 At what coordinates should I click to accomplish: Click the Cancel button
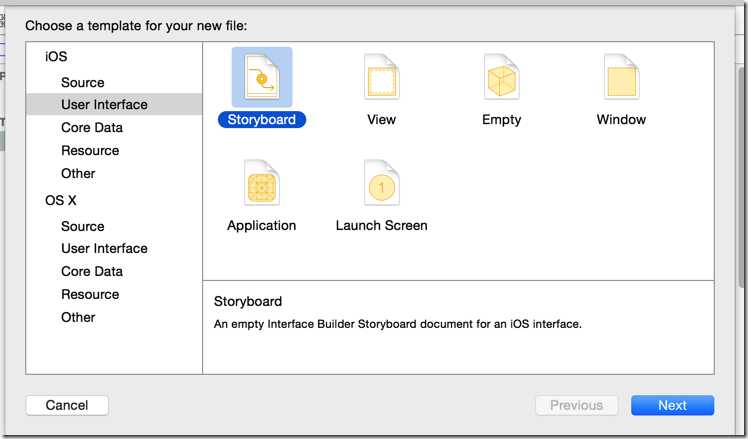67,405
